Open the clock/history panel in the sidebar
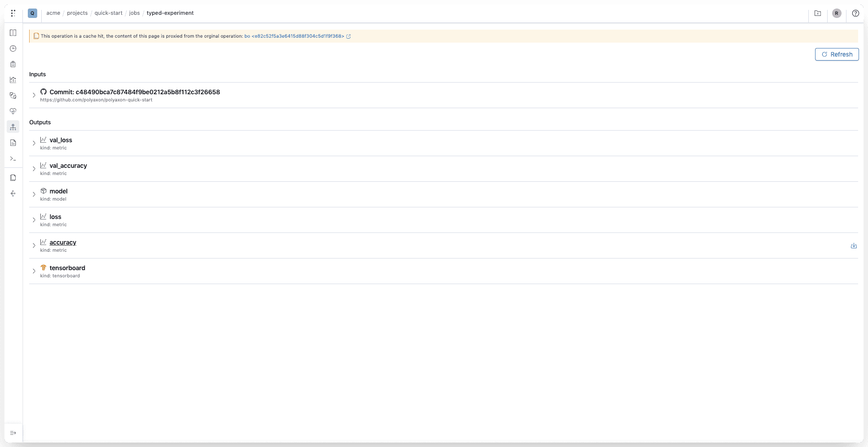This screenshot has height=447, width=868. (x=13, y=48)
